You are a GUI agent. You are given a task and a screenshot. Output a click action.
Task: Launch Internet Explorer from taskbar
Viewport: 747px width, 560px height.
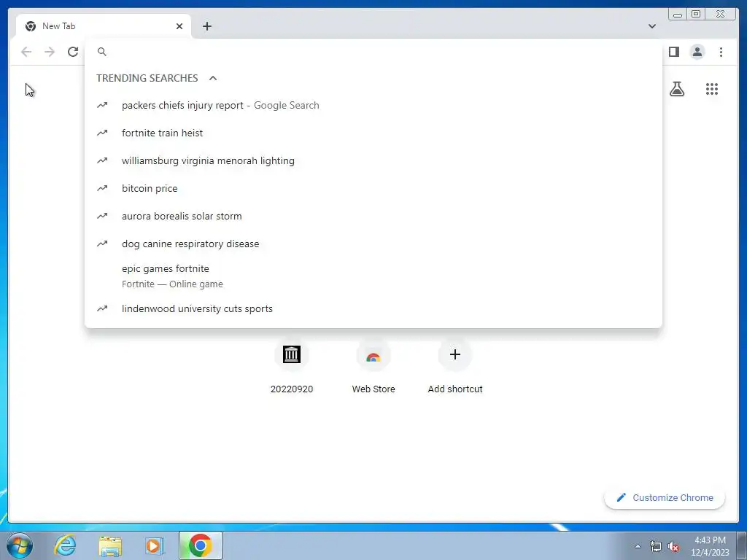coord(65,545)
